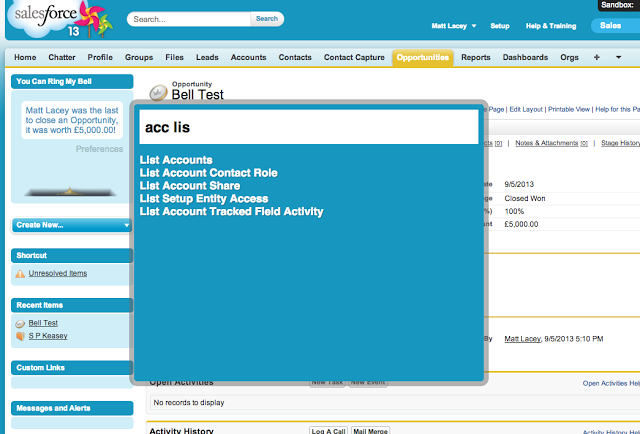Open the Sales app switcher menu
Image resolution: width=640 pixels, height=434 pixels.
point(613,25)
